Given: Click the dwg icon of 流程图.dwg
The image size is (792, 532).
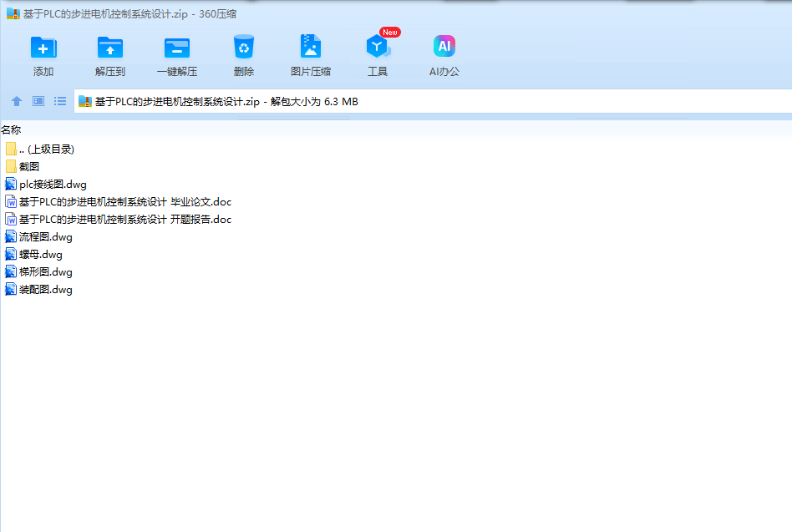Looking at the screenshot, I should point(11,236).
